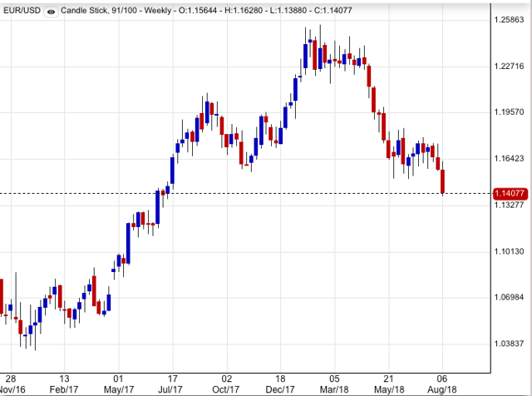Image resolution: width=532 pixels, height=396 pixels.
Task: Click the 1.25863 price axis label
Action: [x=510, y=20]
